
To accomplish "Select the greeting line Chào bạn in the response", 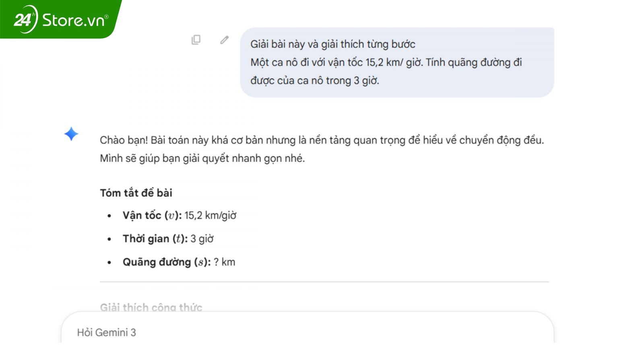I will pos(121,140).
